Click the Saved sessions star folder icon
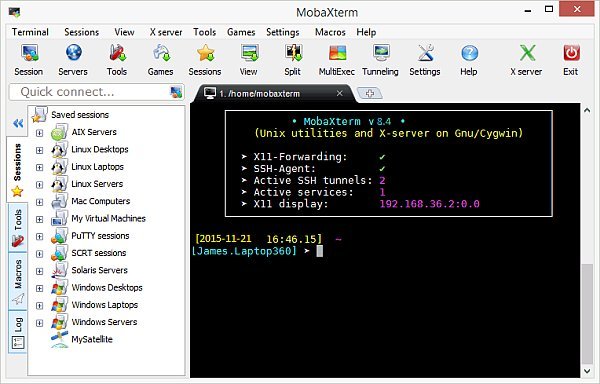600x384 pixels. (40, 115)
